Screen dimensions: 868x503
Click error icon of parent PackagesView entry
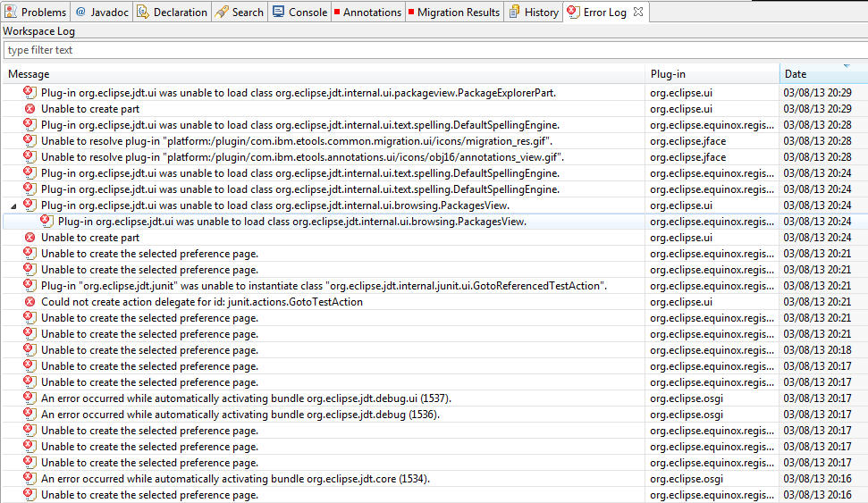29,205
